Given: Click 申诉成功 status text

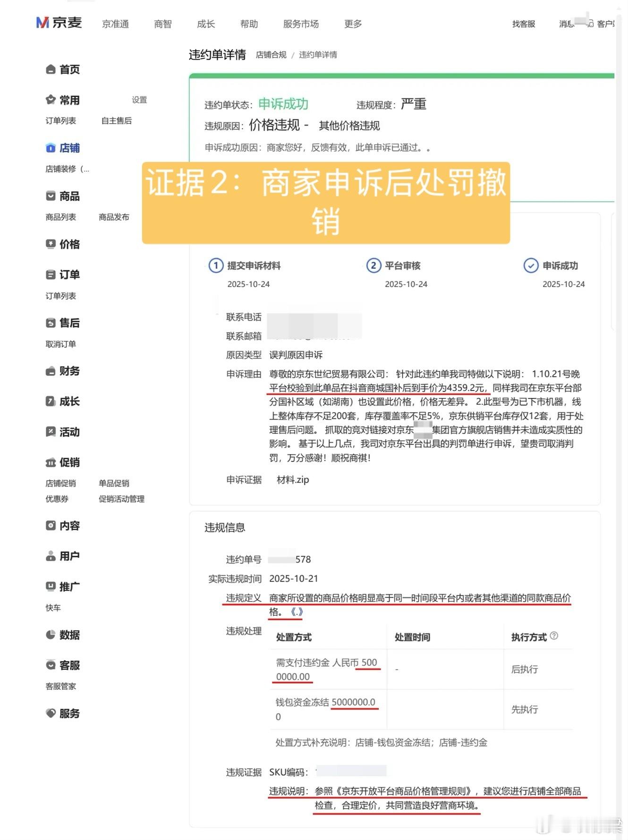Looking at the screenshot, I should coord(283,104).
